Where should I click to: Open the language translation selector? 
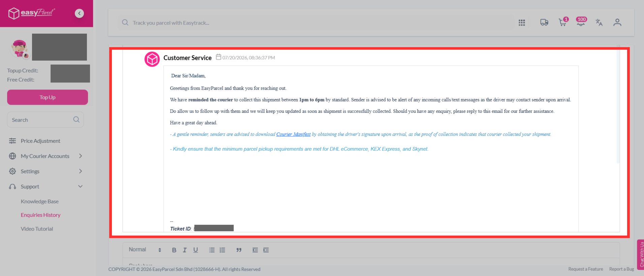pos(599,23)
